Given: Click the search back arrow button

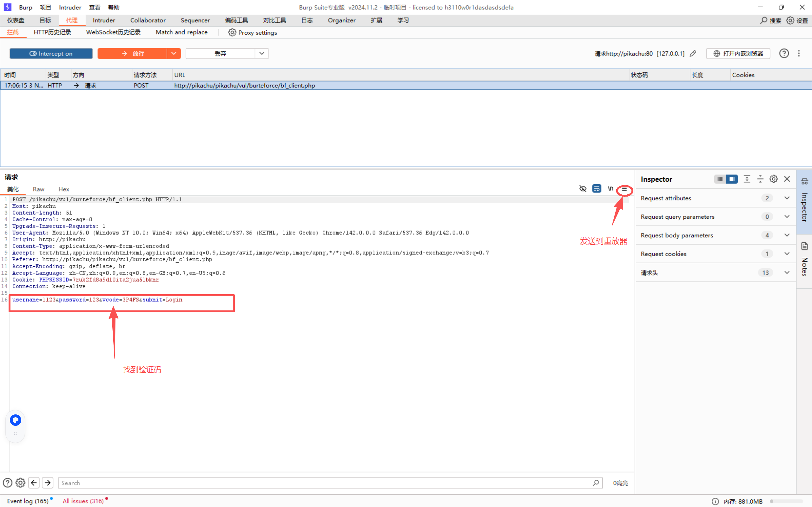Looking at the screenshot, I should click(34, 483).
